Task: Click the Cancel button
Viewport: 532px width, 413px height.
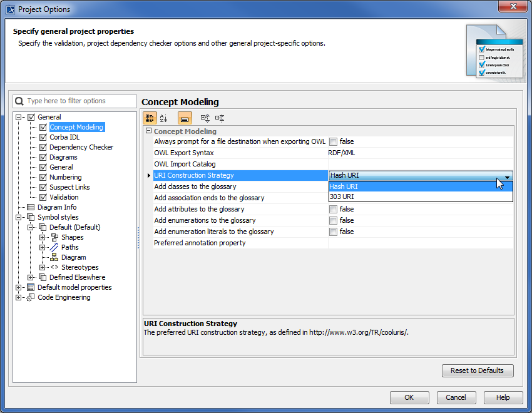Action: (x=456, y=397)
